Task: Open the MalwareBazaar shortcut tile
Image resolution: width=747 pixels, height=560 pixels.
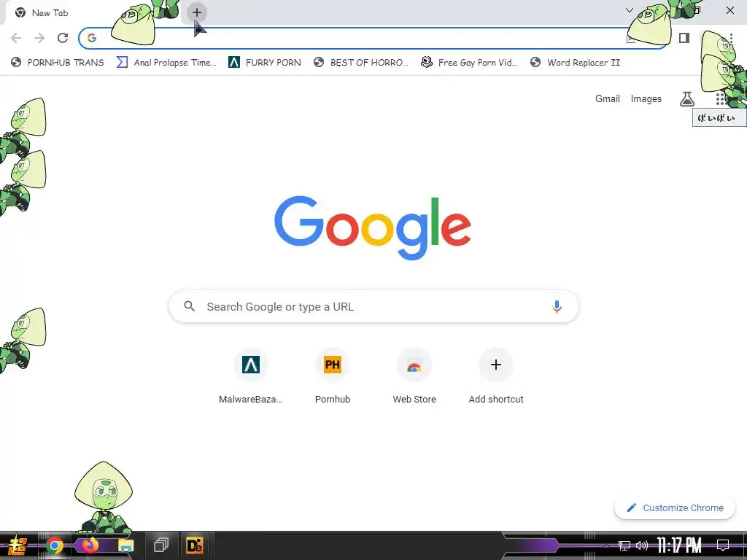Action: pos(251,376)
